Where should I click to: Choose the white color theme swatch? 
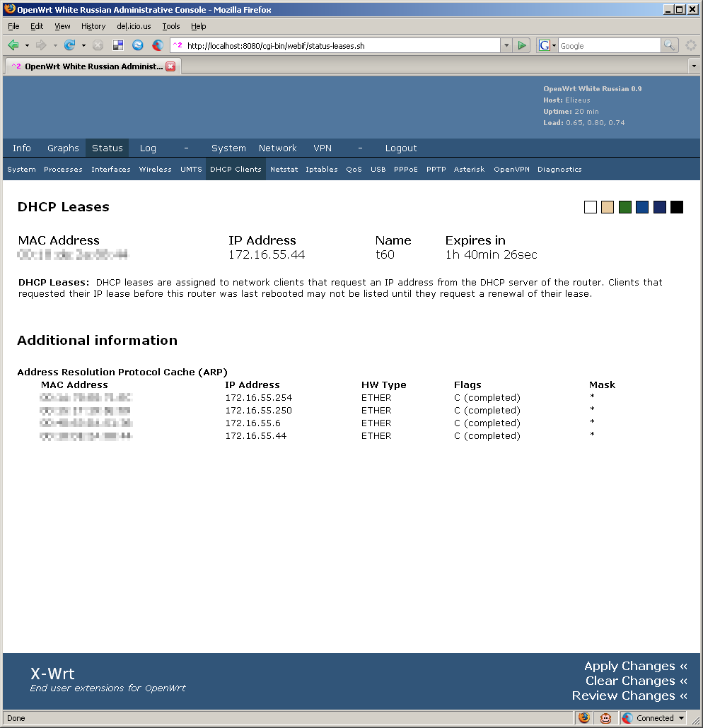pos(591,207)
